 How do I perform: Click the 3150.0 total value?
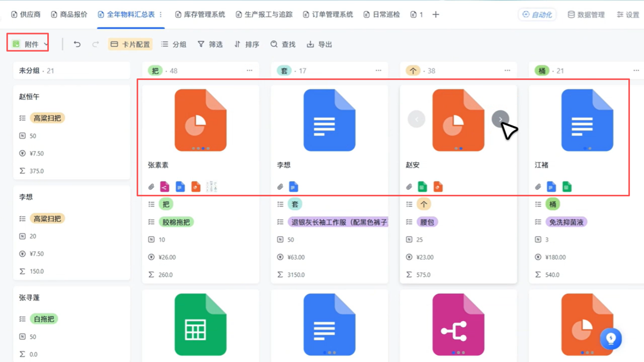(x=296, y=275)
